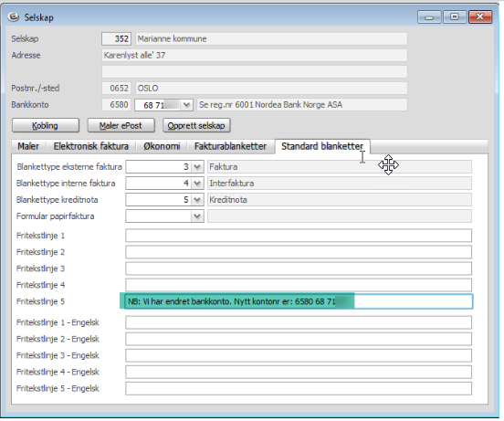The image size is (504, 421).
Task: Open the Elektronisk faktura tab
Action: [x=91, y=146]
